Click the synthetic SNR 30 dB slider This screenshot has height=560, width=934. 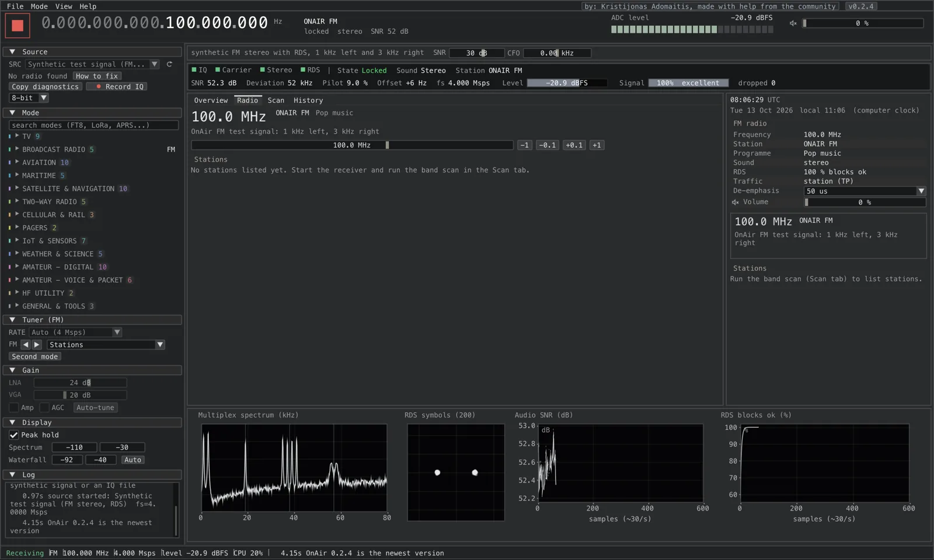pos(477,53)
